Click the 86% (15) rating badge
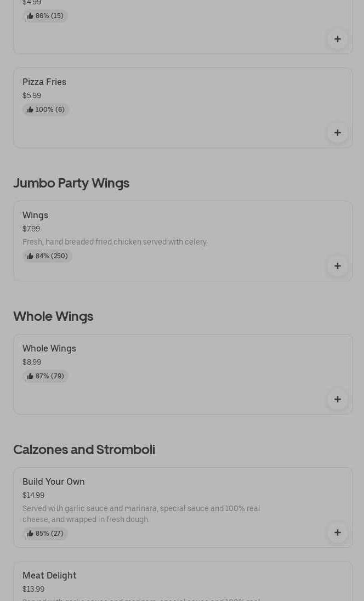Screen dimensions: 364x601 [45, 16]
